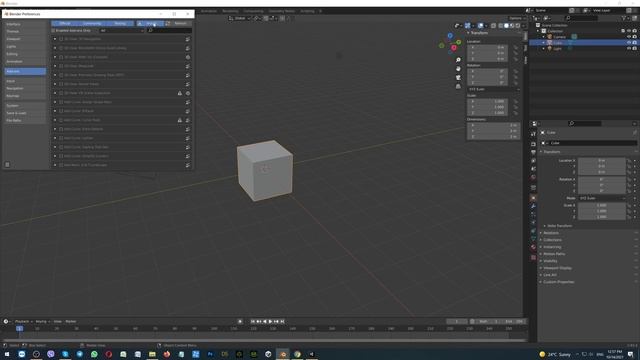The width and height of the screenshot is (640, 360).
Task: Expand Delta Transform panel
Action: 559,226
